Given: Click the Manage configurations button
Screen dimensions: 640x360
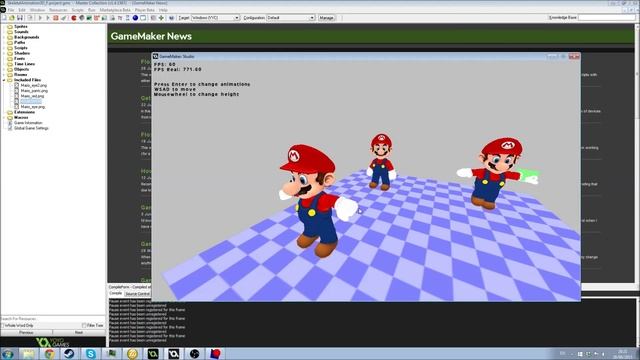Looking at the screenshot, I should (x=326, y=18).
